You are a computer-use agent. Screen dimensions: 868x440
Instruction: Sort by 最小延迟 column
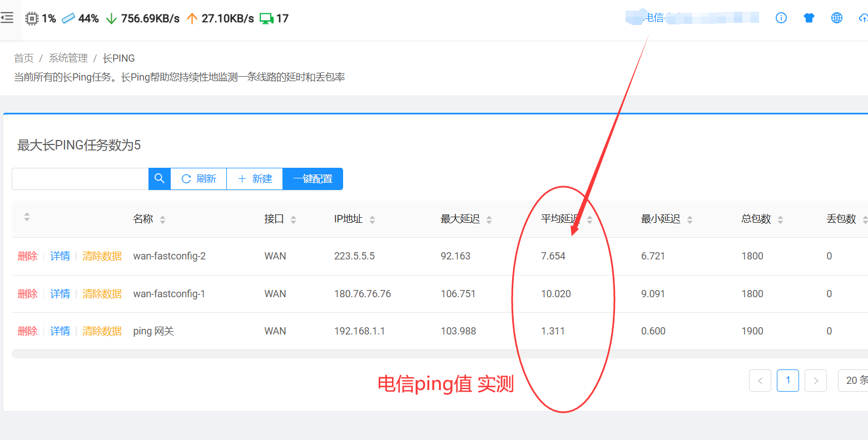click(690, 220)
